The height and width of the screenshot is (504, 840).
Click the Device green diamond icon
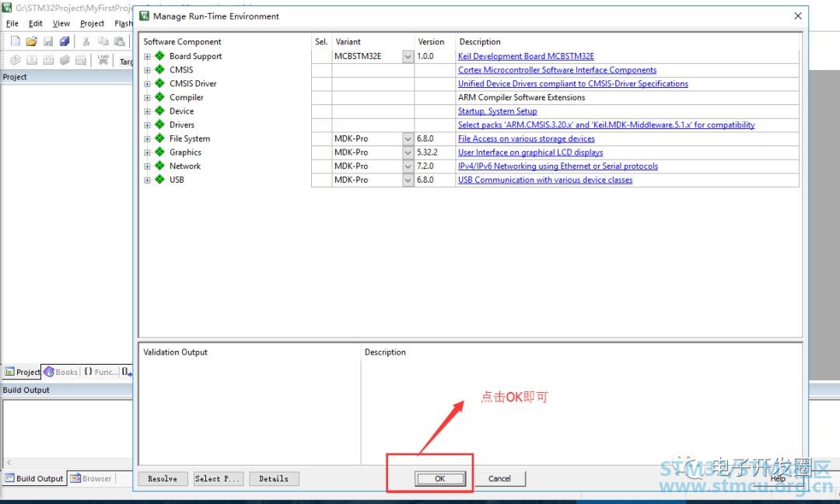click(x=159, y=111)
